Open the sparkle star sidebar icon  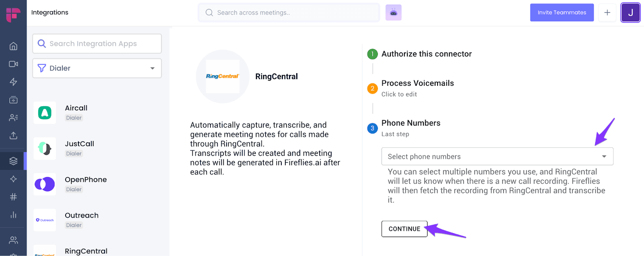click(13, 179)
